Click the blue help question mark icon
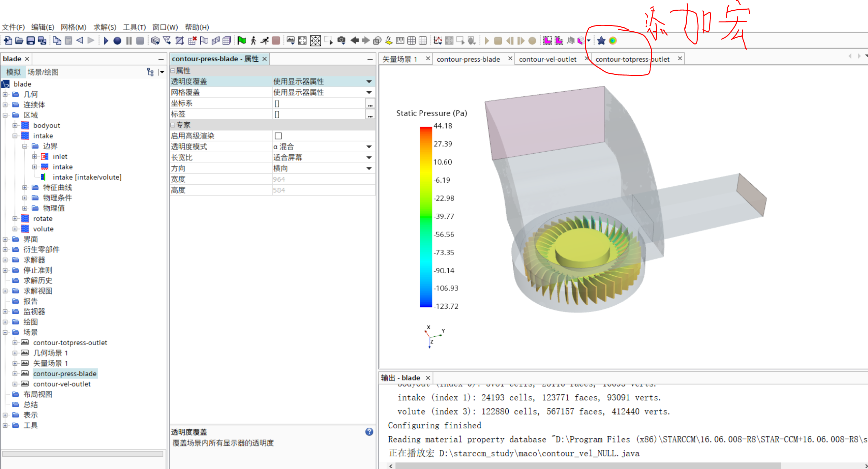Viewport: 868px width, 469px height. click(x=369, y=432)
